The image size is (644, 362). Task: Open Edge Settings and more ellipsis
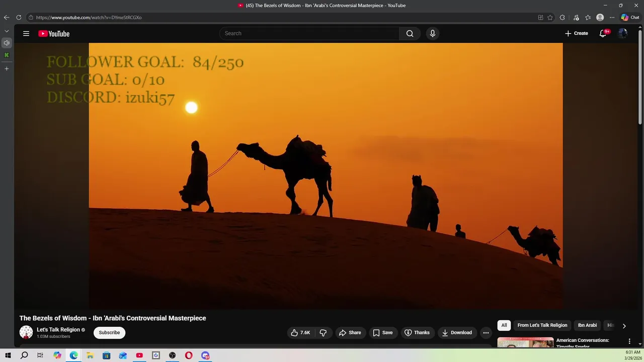[x=612, y=17]
